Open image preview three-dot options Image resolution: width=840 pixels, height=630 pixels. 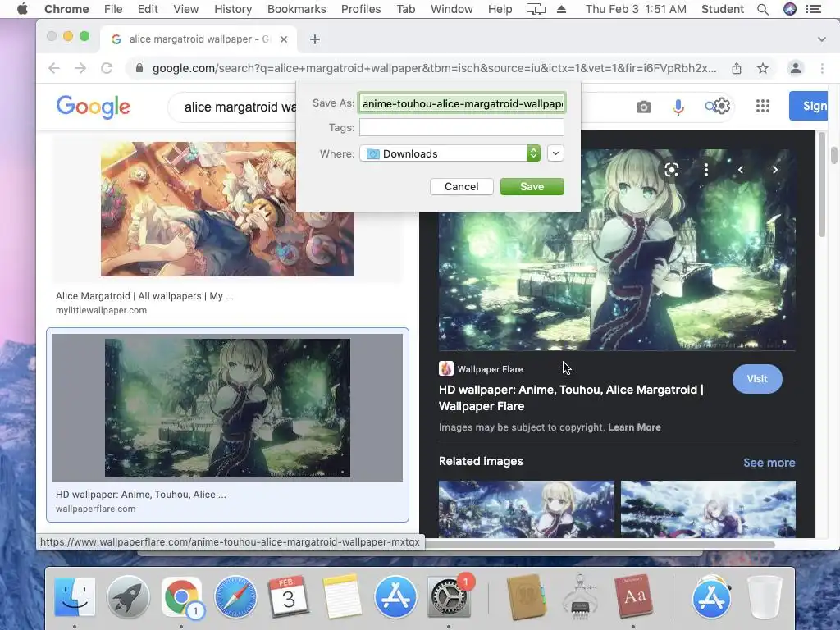pos(706,170)
